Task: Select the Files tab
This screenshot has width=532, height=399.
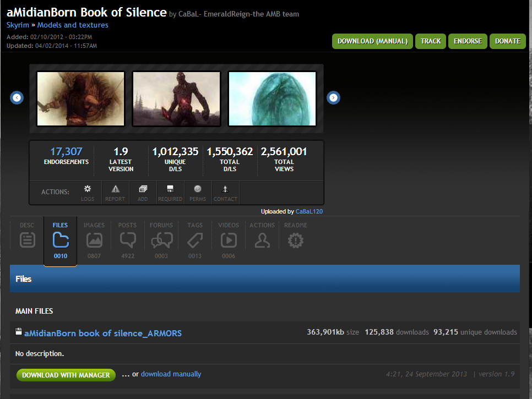Action: pyautogui.click(x=61, y=241)
